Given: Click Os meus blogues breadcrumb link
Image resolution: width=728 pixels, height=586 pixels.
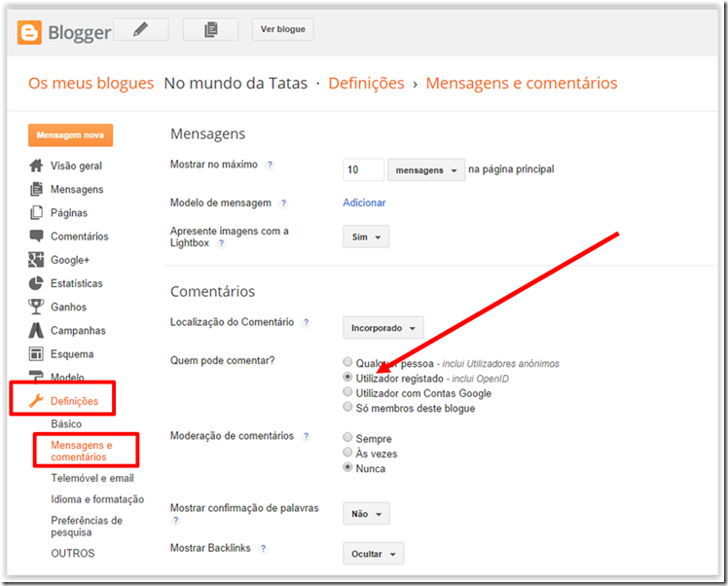Looking at the screenshot, I should click(x=91, y=83).
